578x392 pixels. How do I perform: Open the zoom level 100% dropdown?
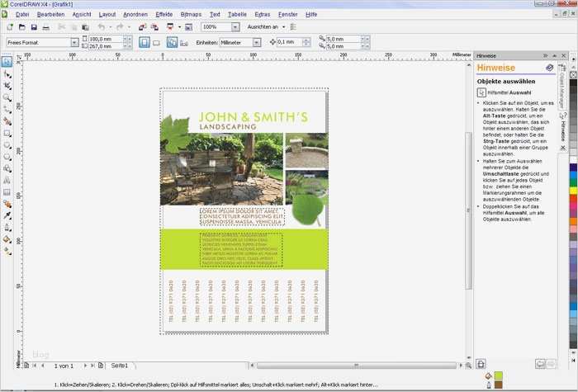236,27
